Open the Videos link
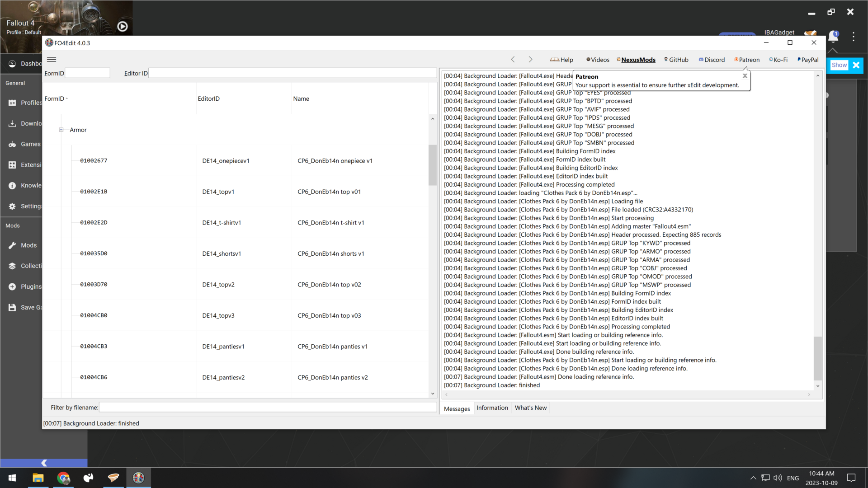The width and height of the screenshot is (868, 488). pyautogui.click(x=598, y=60)
